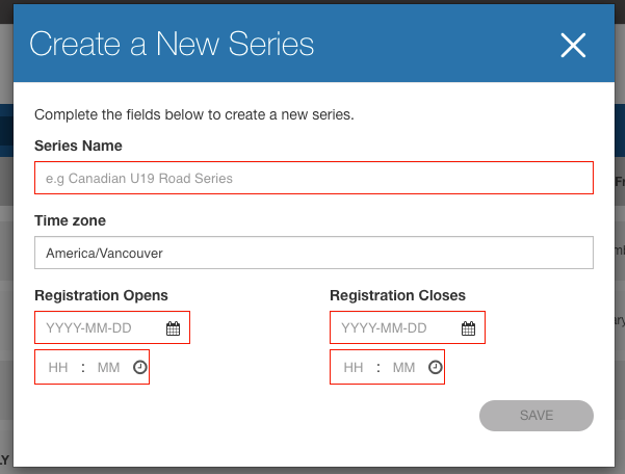Click clock icon under Registration Closes
The height and width of the screenshot is (474, 625).
pyautogui.click(x=435, y=368)
